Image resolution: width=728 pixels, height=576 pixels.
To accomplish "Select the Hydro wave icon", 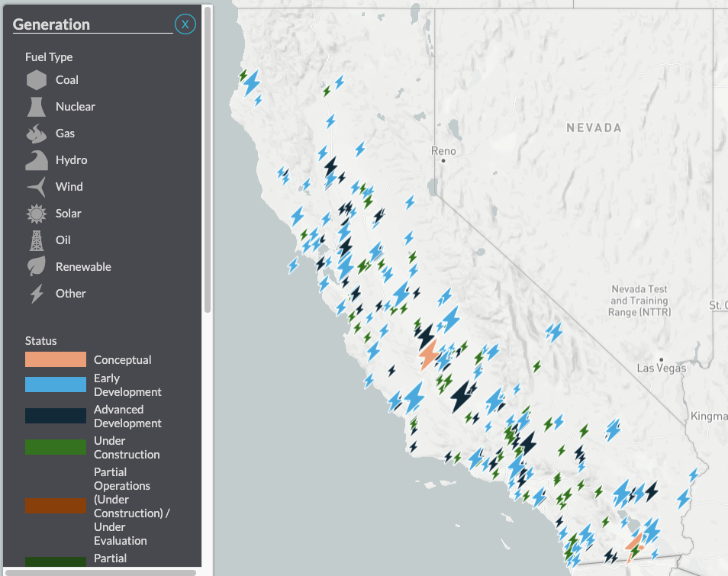I will coord(37,159).
